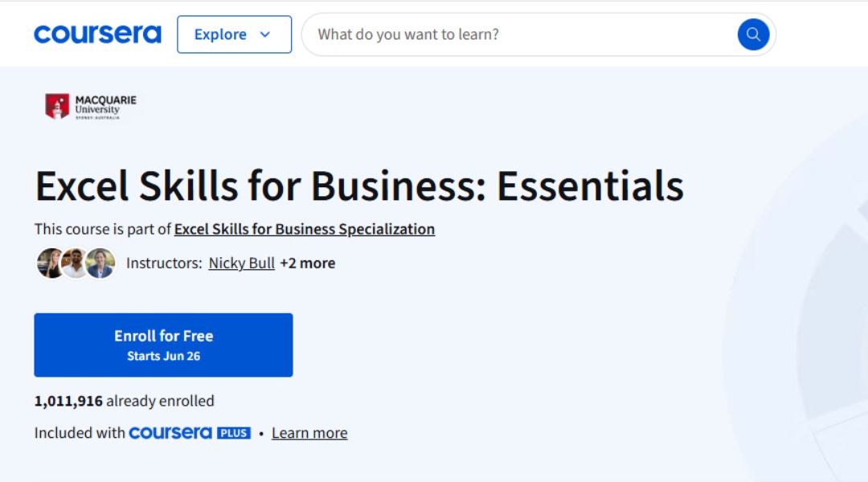Open the Excel Skills for Business Specialization link
The width and height of the screenshot is (868, 482).
304,229
